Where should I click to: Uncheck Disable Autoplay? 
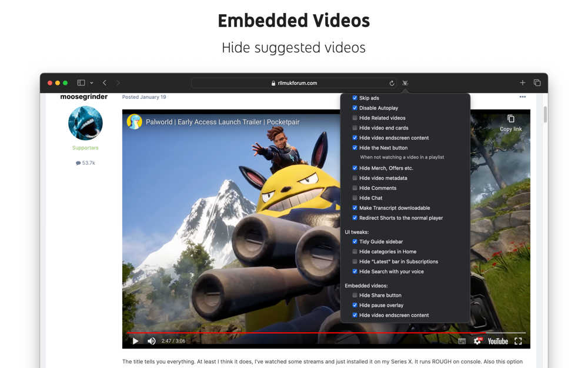355,108
